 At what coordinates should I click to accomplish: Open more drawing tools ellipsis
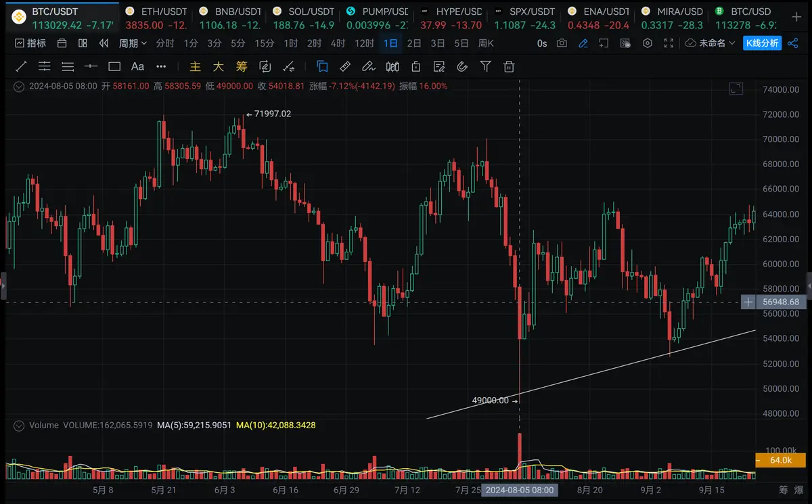click(x=161, y=67)
